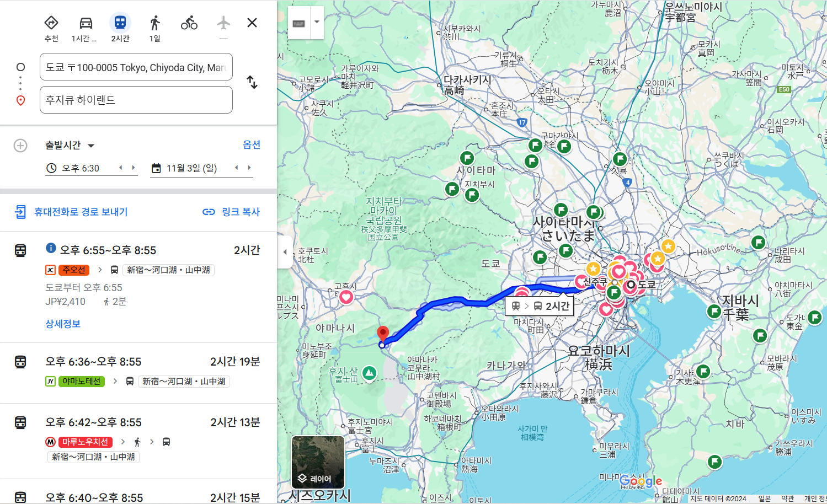
Task: Swap origin and destination
Action: tap(252, 82)
